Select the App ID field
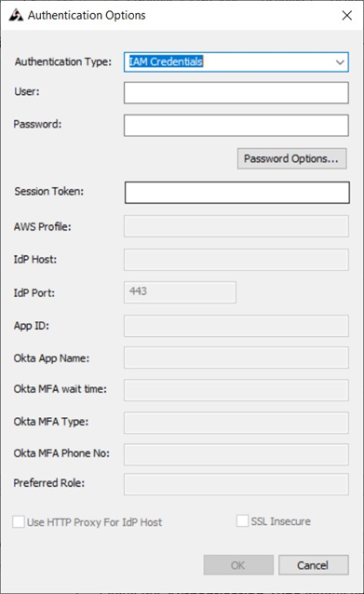The width and height of the screenshot is (364, 594). [236, 326]
